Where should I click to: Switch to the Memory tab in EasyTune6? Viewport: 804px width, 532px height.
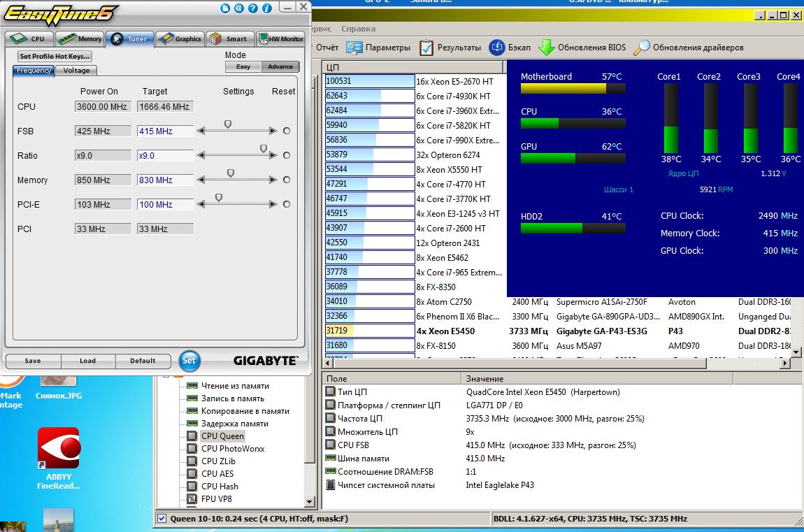pos(79,38)
